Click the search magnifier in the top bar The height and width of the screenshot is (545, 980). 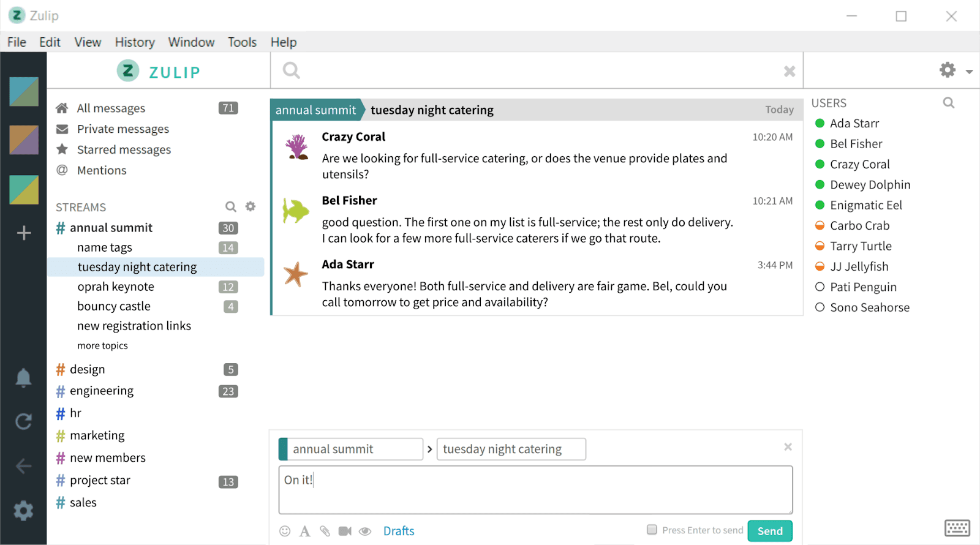click(x=292, y=70)
